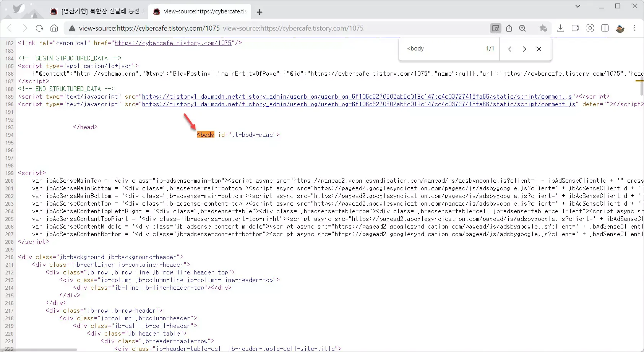Click the video recorder icon in toolbar

coord(575,28)
